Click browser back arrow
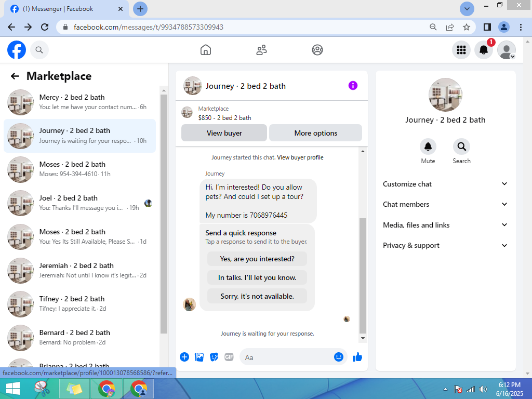 click(11, 27)
